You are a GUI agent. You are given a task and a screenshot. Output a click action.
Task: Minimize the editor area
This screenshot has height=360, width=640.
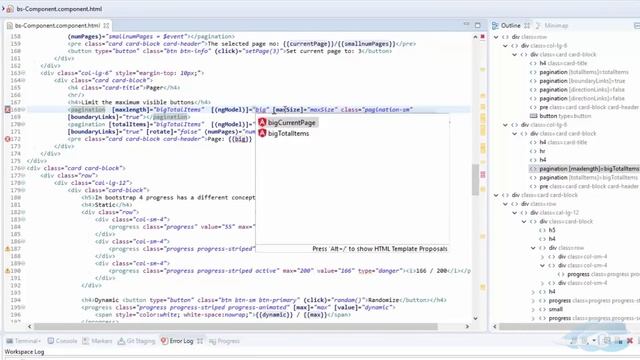coord(466,24)
